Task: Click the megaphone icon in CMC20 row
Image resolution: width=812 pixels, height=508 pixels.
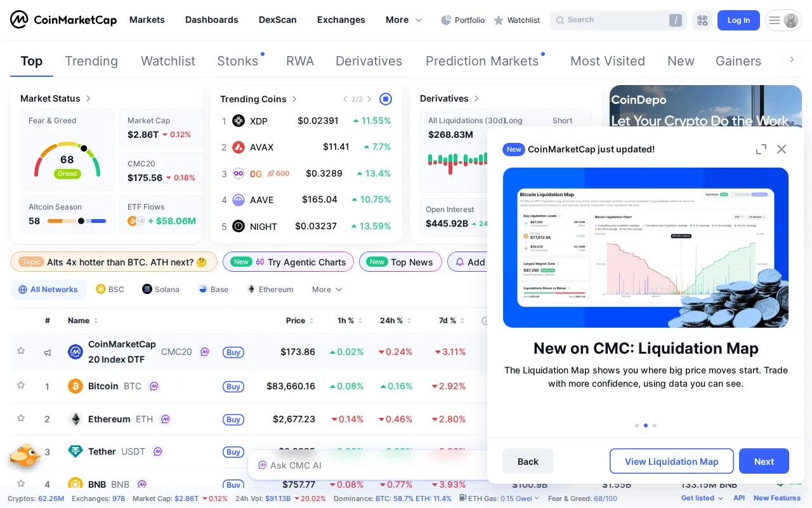Action: pyautogui.click(x=47, y=352)
